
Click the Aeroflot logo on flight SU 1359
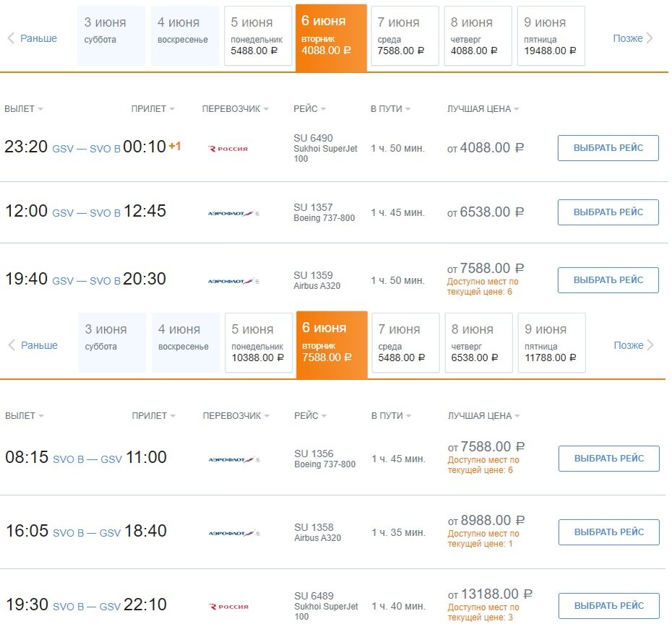(233, 281)
